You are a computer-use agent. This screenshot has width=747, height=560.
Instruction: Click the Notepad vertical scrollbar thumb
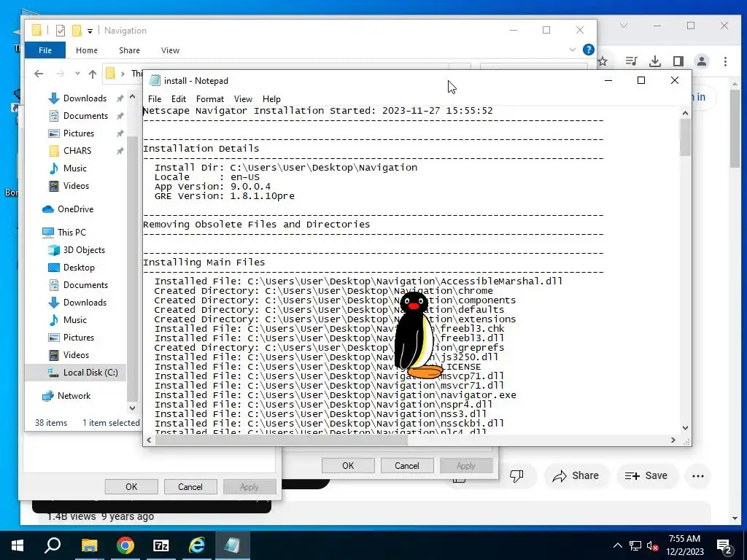(685, 138)
